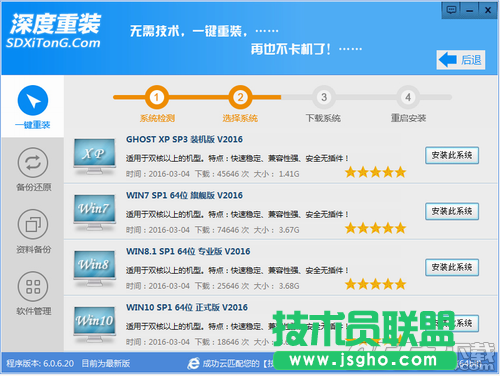Click Win8 download count 25646 次
Image resolution: width=500 pixels, height=376 pixels.
[233, 286]
